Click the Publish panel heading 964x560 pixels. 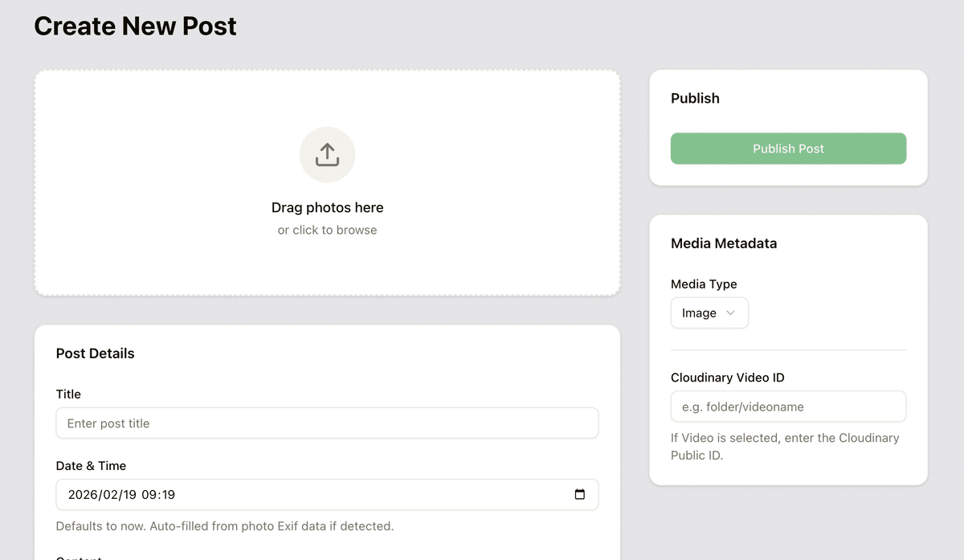(695, 99)
